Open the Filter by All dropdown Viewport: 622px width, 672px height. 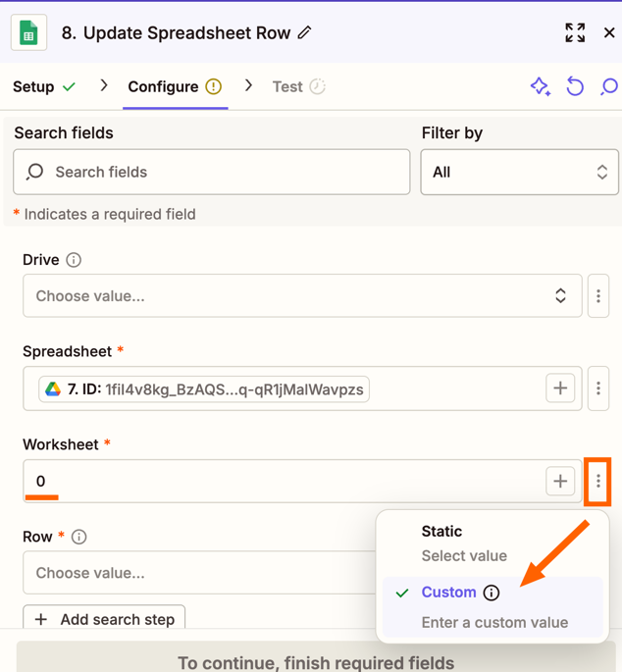coord(519,172)
